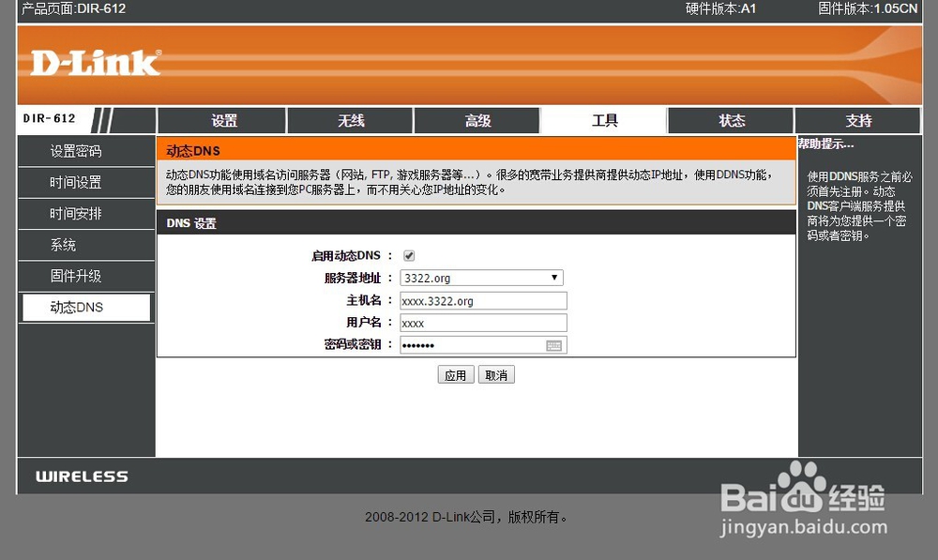This screenshot has width=938, height=560.
Task: Open 固件升级 sidebar entry
Action: click(x=86, y=276)
